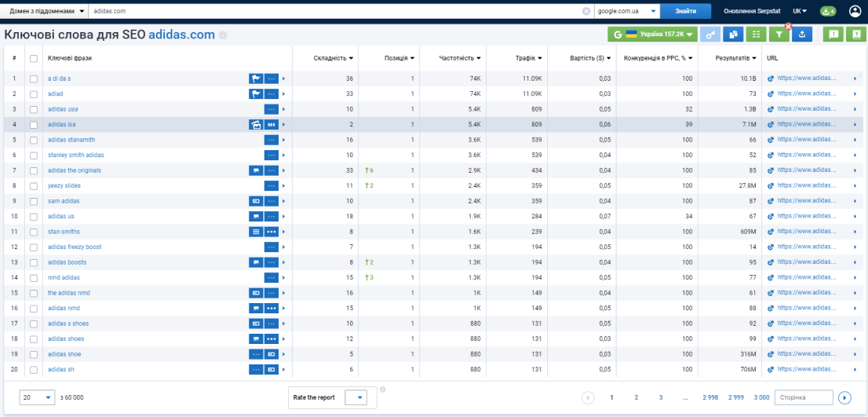Expand URL arrow at end of row 1
Image resolution: width=868 pixels, height=417 pixels.
point(855,79)
